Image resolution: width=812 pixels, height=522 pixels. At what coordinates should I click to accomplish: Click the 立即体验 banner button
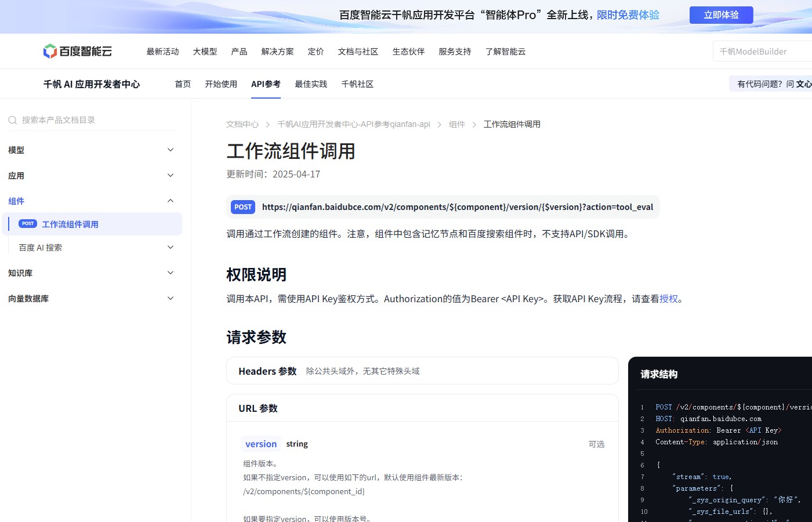click(721, 15)
